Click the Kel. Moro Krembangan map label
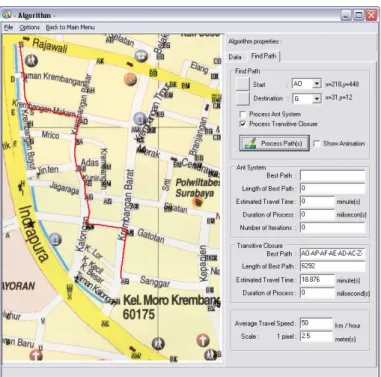This screenshot has height=377, width=381. (171, 300)
